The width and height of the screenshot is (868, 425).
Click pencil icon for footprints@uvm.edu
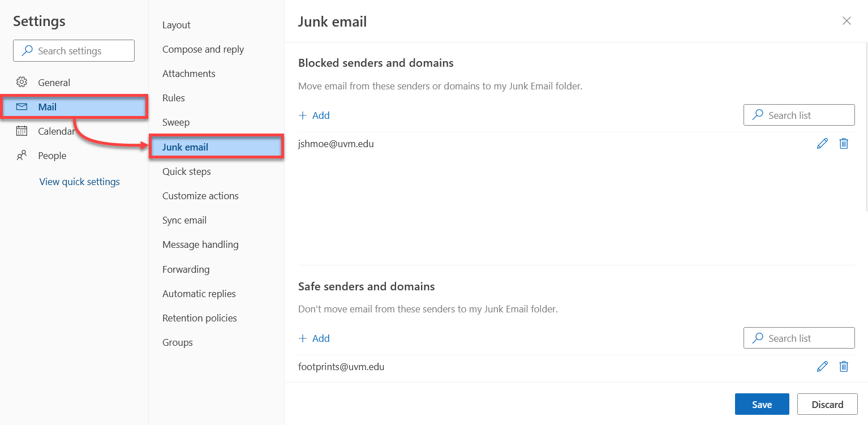[822, 367]
